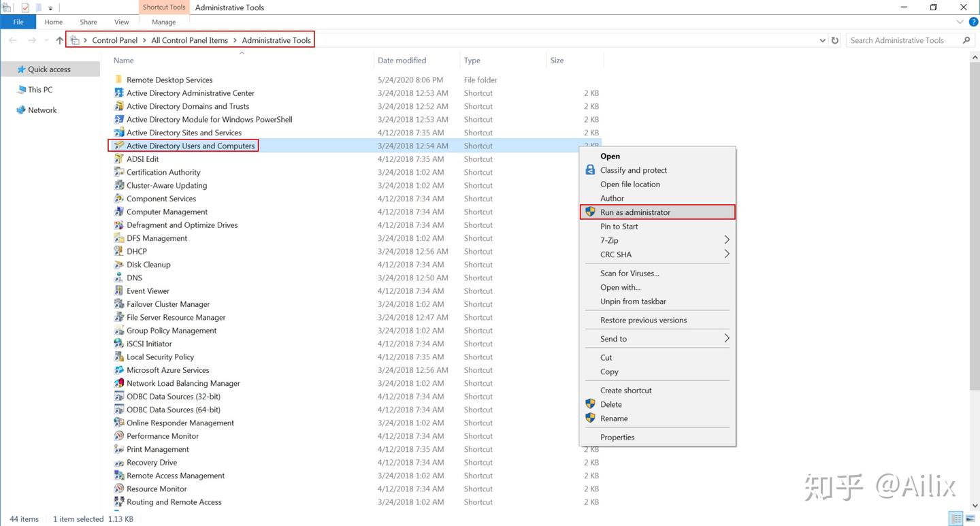Click the search magnifier icon
The width and height of the screenshot is (980, 526).
(x=966, y=40)
